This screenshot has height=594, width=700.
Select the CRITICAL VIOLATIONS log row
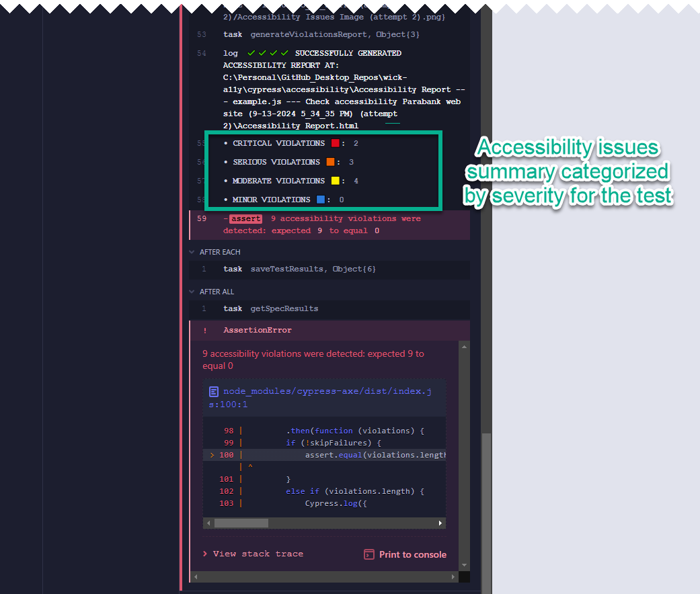point(330,143)
